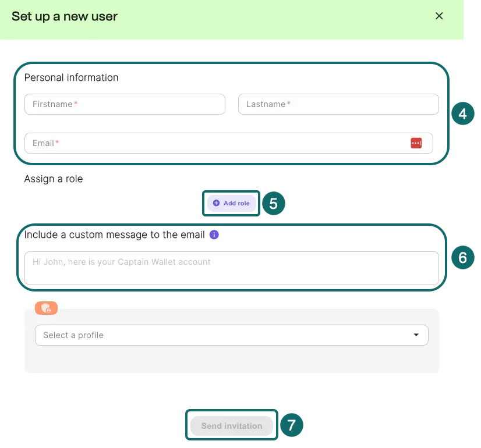Click the info icon beside custom message label
The image size is (481, 448).
pyautogui.click(x=214, y=235)
